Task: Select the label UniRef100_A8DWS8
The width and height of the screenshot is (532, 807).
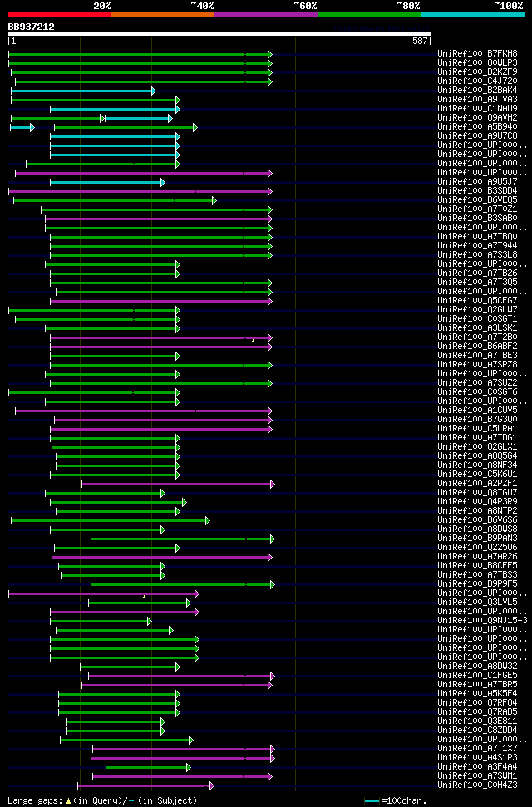Action: pos(477,529)
